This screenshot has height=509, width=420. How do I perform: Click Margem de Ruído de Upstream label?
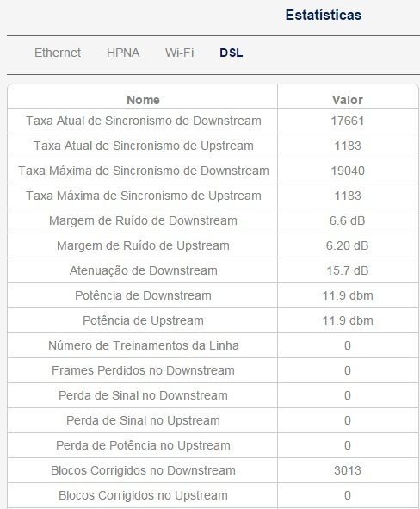pyautogui.click(x=143, y=245)
